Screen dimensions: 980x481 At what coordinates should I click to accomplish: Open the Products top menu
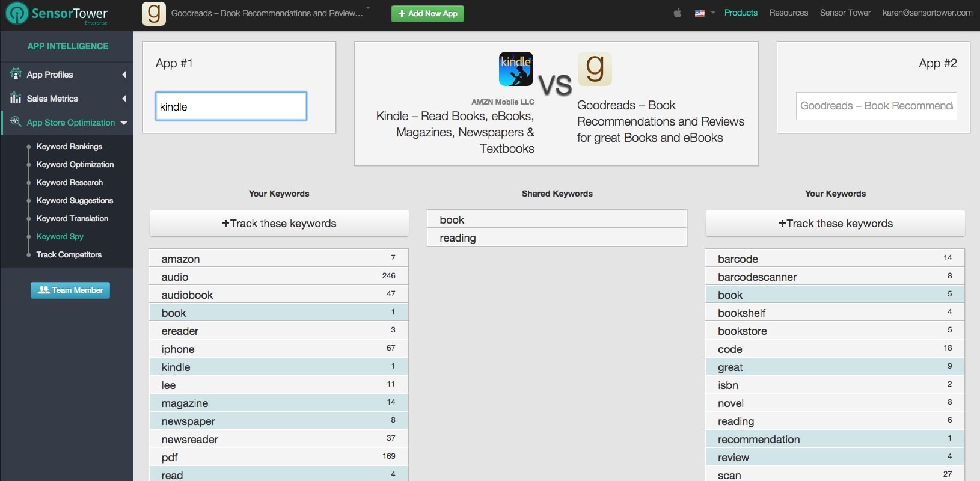(741, 13)
